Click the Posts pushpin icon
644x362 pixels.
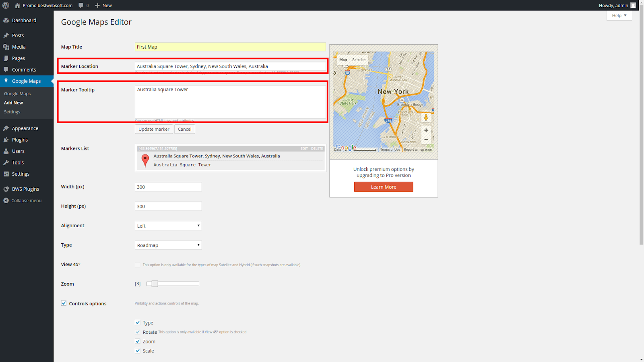tap(6, 35)
